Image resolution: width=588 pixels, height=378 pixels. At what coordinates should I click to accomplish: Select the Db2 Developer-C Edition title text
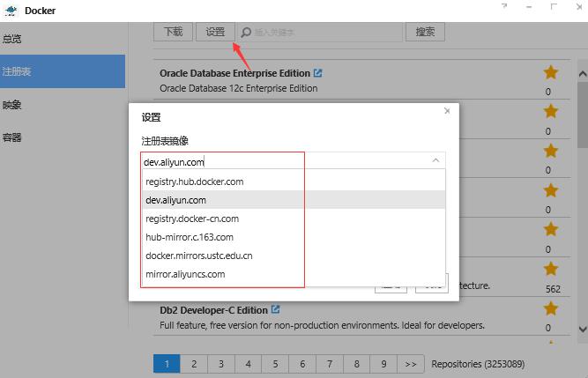click(213, 310)
